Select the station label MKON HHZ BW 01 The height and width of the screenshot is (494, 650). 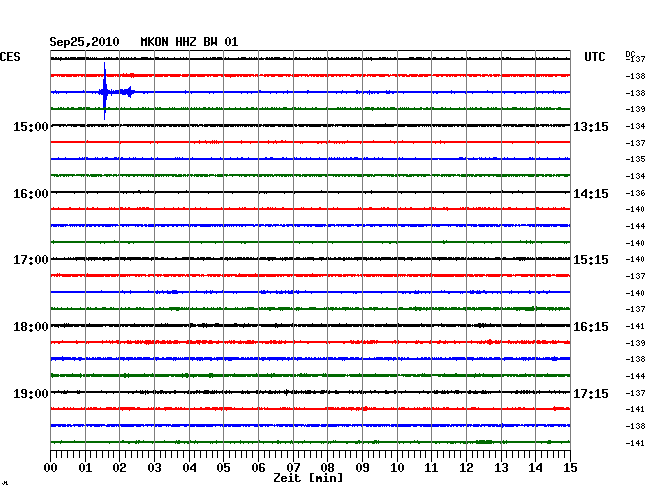coord(189,42)
